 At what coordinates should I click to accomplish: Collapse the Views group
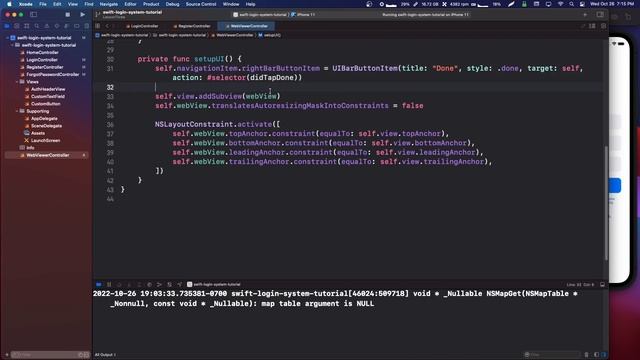click(x=17, y=82)
